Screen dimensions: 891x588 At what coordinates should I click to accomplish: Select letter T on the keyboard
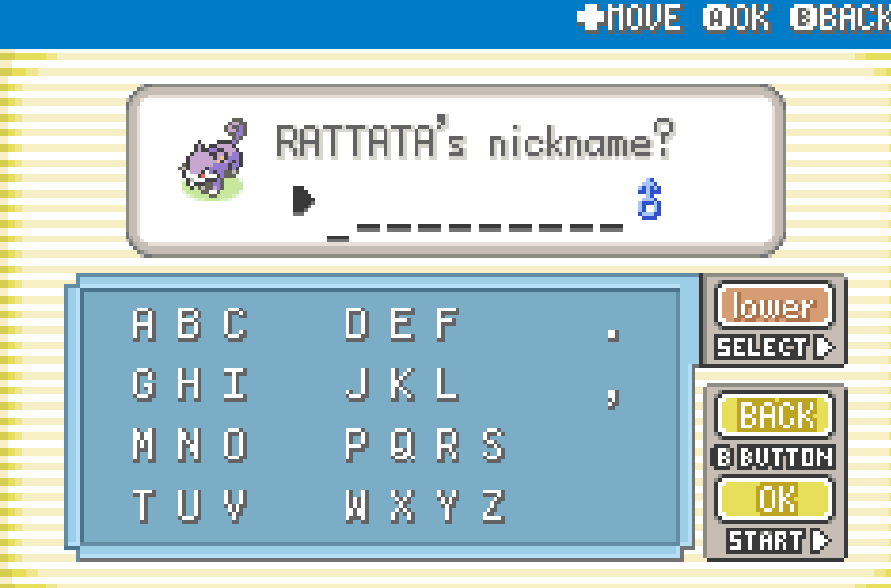[x=144, y=506]
